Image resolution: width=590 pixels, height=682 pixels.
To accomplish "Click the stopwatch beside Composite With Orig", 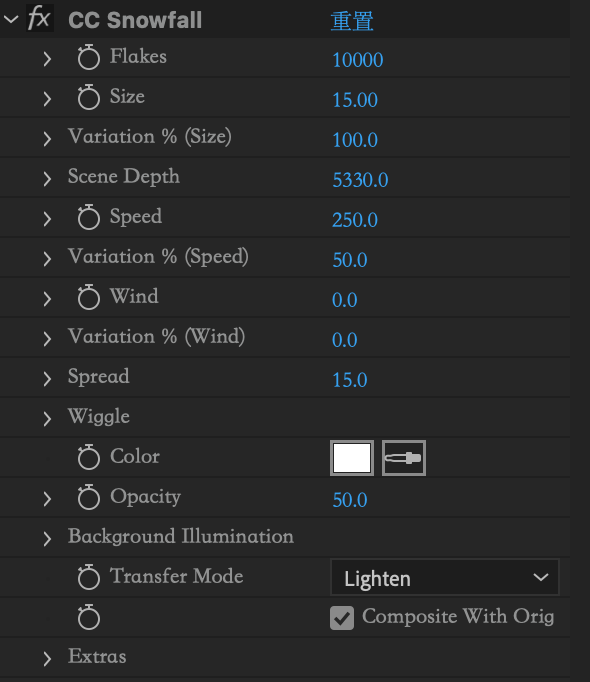I will pyautogui.click(x=89, y=617).
